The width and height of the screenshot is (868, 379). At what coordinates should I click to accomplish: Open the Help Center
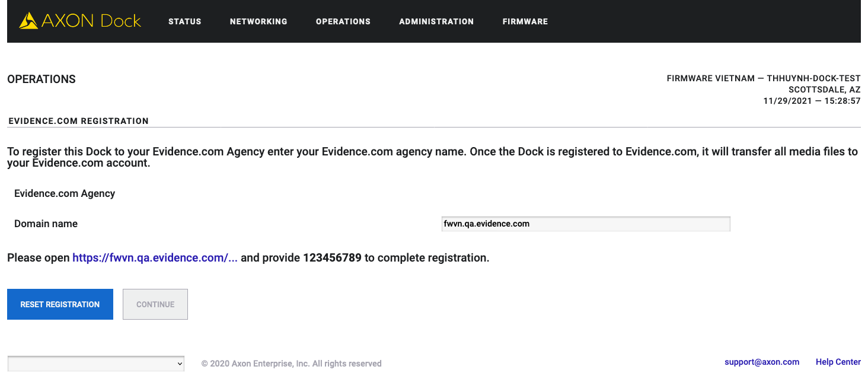pos(837,362)
